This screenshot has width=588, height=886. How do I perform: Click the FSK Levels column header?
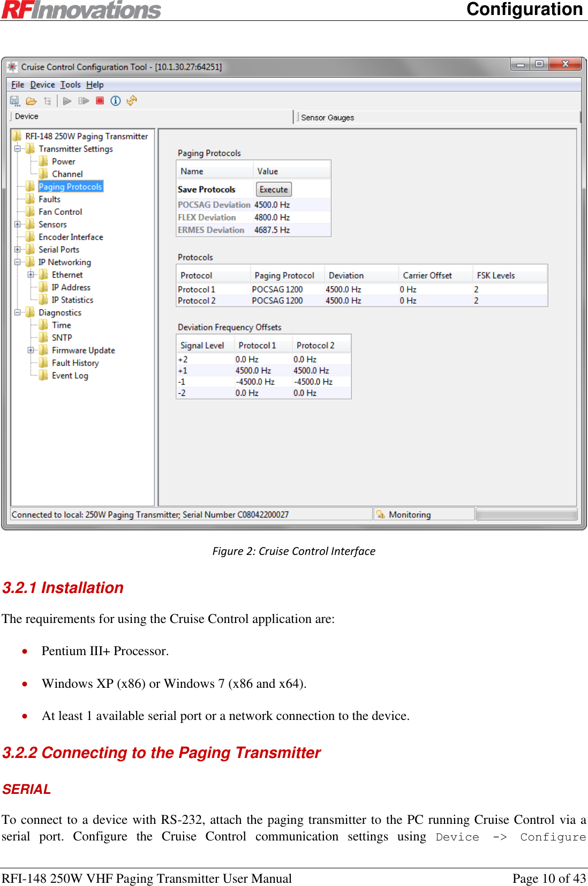pyautogui.click(x=510, y=275)
